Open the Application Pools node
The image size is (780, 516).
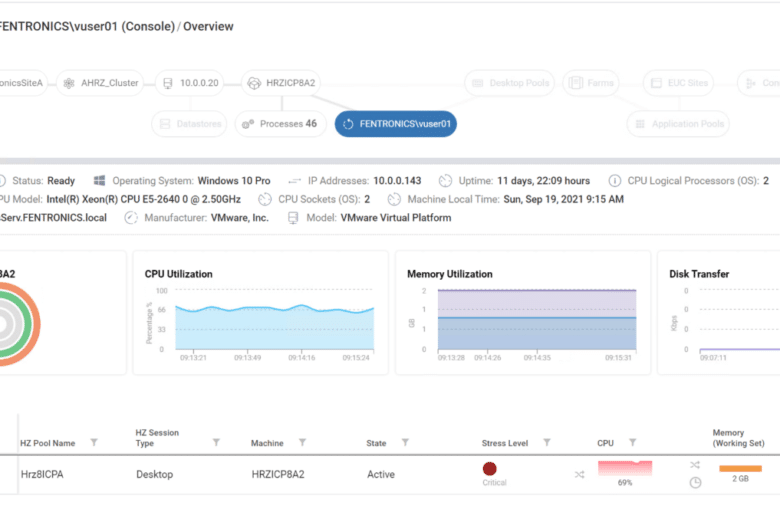679,124
